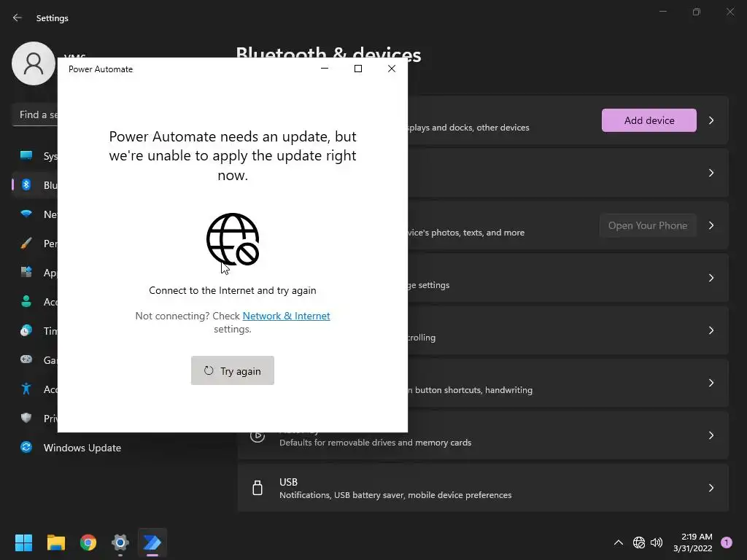747x560 pixels.
Task: Click the volume speaker tray icon
Action: coord(657,542)
